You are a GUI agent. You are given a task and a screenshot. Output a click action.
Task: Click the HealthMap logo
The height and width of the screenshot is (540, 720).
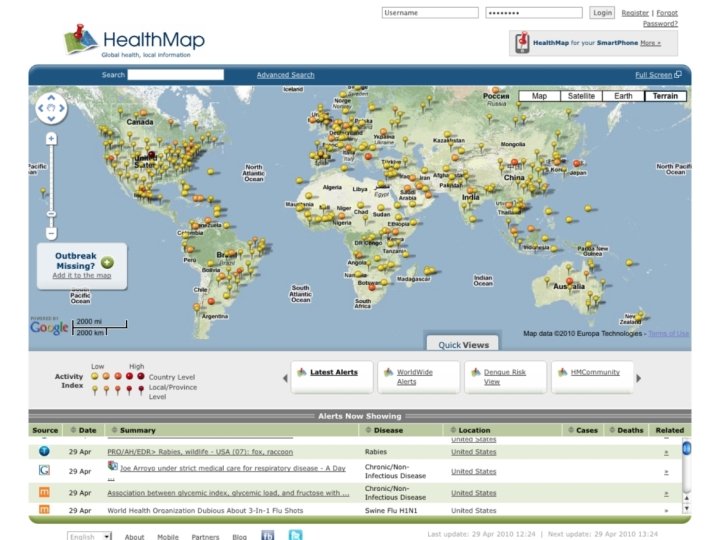coord(134,41)
